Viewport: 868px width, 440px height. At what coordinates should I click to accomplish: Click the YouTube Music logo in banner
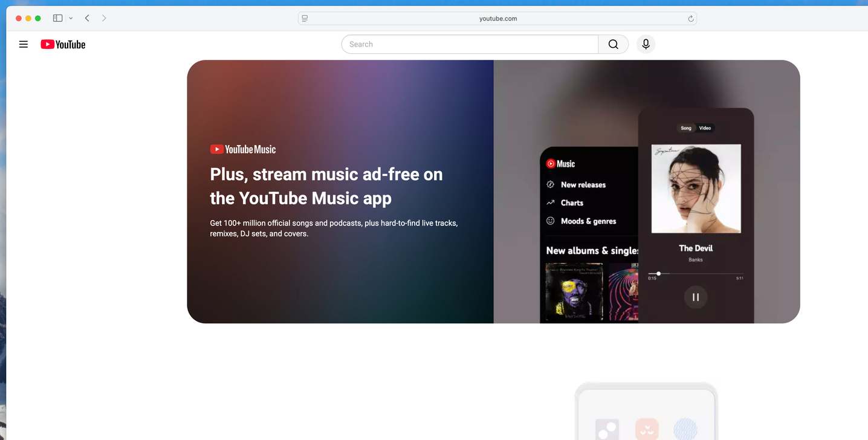(x=243, y=149)
